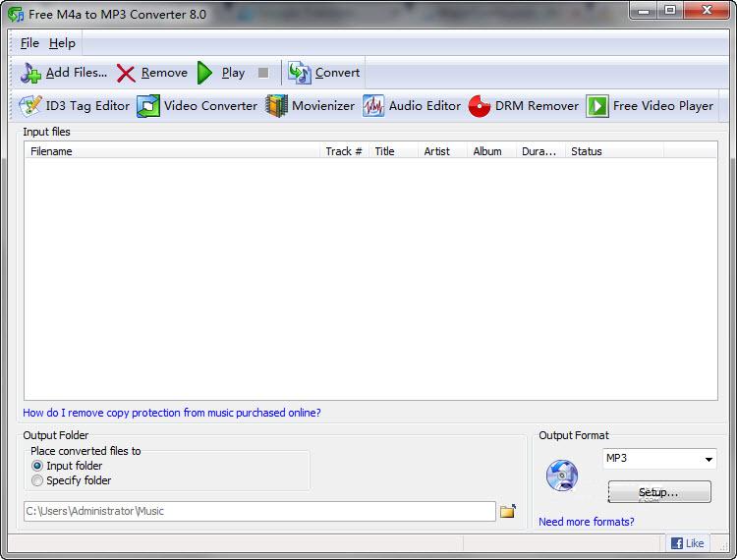Screen dimensions: 737x560
Task: Click the Dura... column header
Action: [540, 151]
